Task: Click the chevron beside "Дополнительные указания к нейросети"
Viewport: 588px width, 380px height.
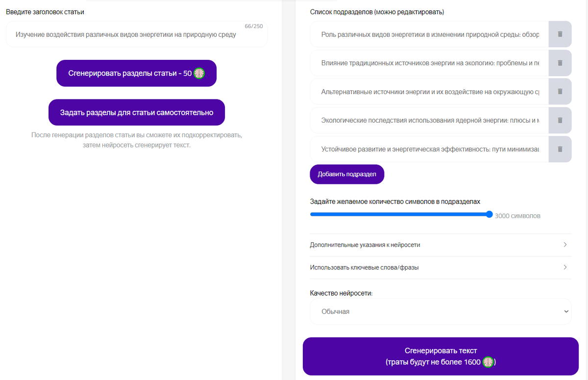Action: [564, 244]
